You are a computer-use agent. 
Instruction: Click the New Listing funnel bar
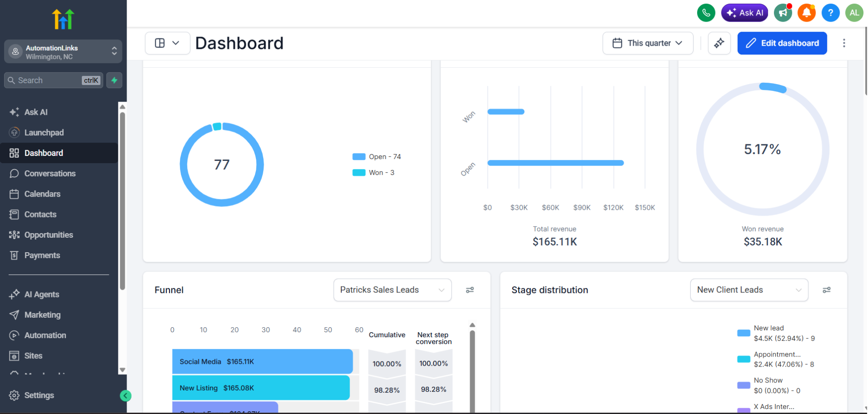pos(261,388)
